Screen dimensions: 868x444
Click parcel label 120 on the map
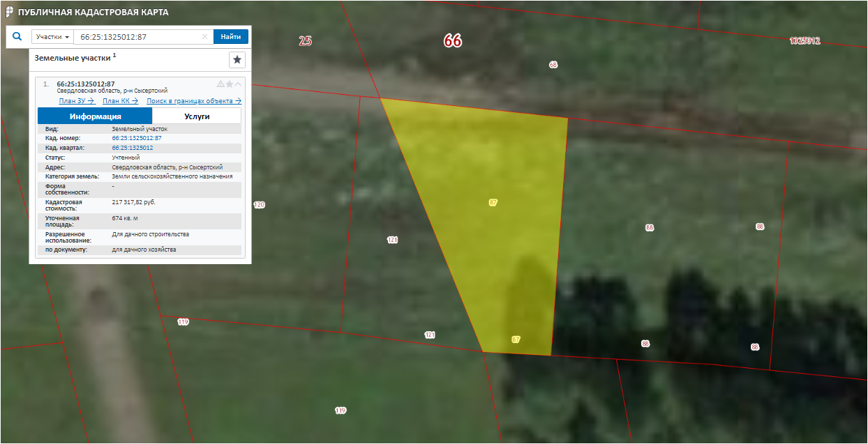tap(259, 205)
